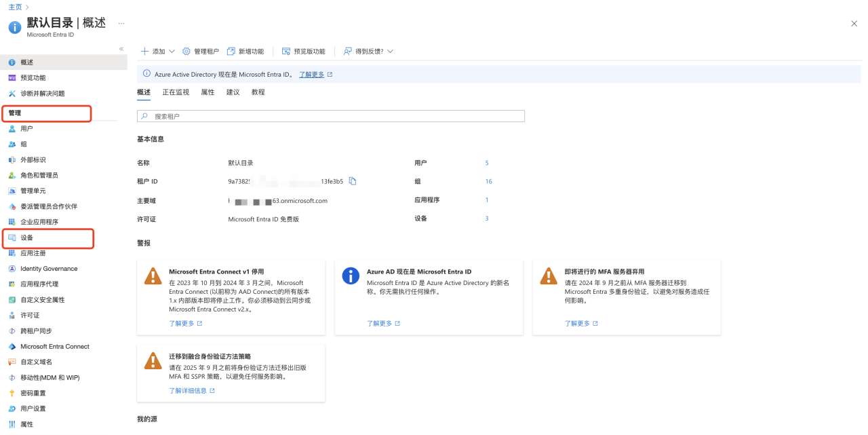Open Microsoft Entra Connect in sidebar
The width and height of the screenshot is (868, 435).
pyautogui.click(x=54, y=347)
